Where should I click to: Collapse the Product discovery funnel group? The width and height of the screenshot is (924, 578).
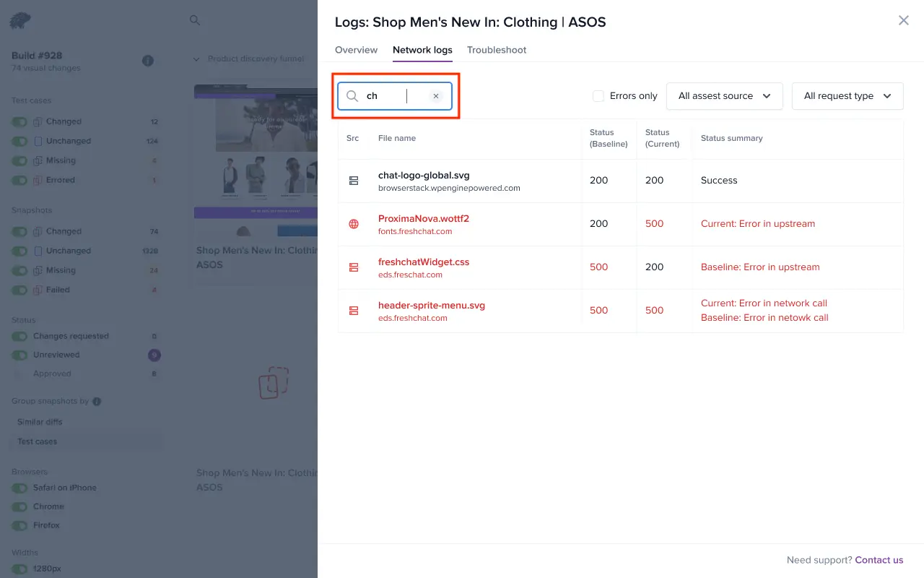[x=196, y=59]
